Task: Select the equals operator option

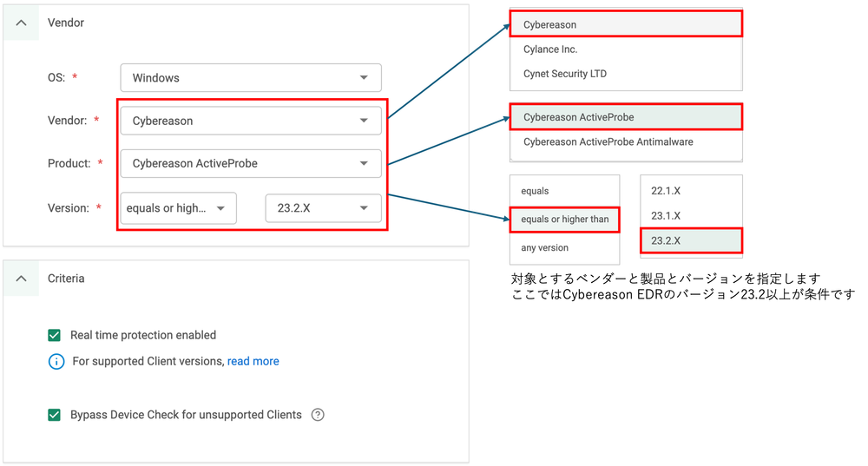Action: (565, 191)
